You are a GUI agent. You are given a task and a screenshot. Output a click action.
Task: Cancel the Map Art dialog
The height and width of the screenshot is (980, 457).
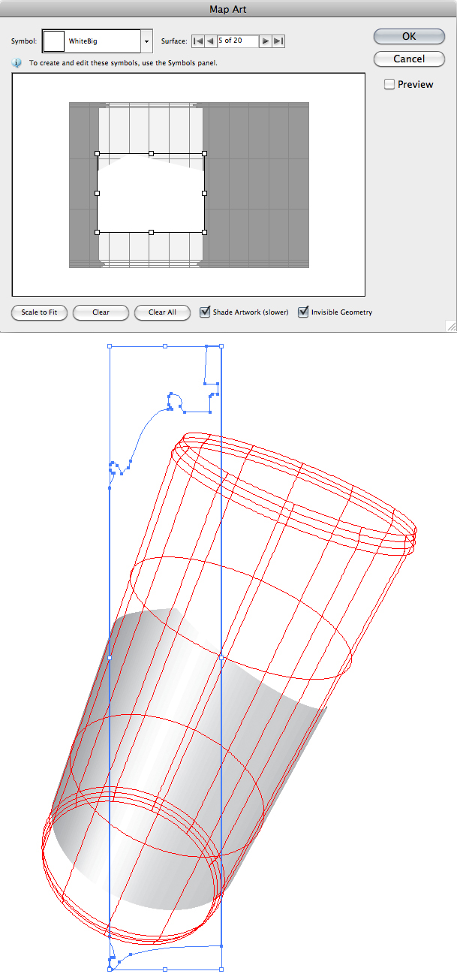[x=409, y=59]
